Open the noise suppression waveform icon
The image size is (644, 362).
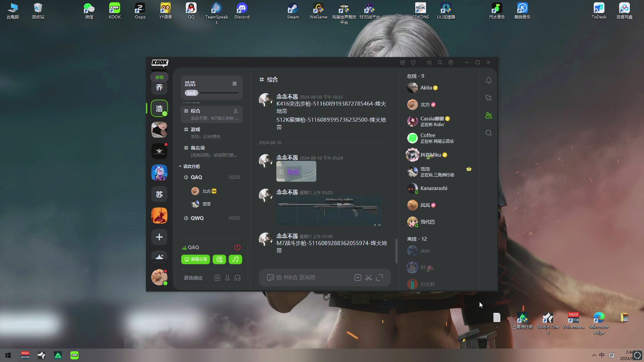coord(217,278)
